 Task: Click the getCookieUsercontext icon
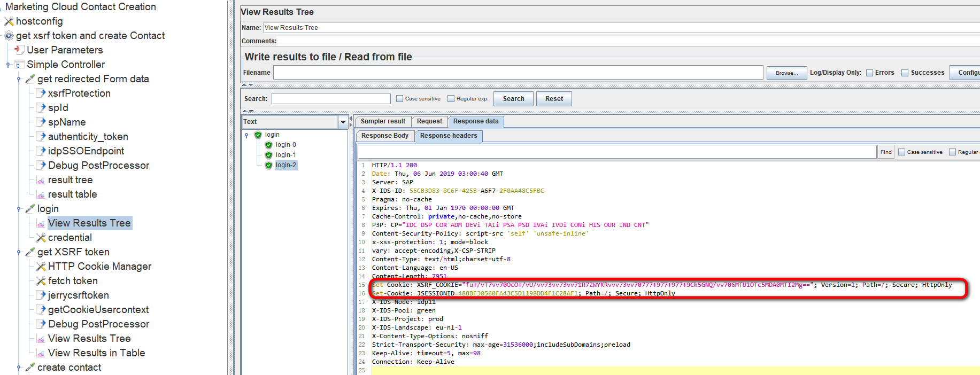41,310
